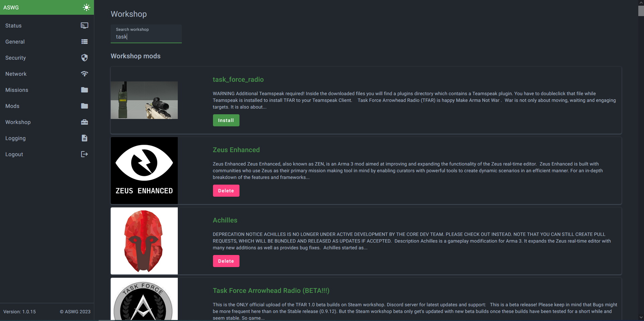The height and width of the screenshot is (321, 644).
Task: Click the Workshop page title
Action: coord(129,14)
